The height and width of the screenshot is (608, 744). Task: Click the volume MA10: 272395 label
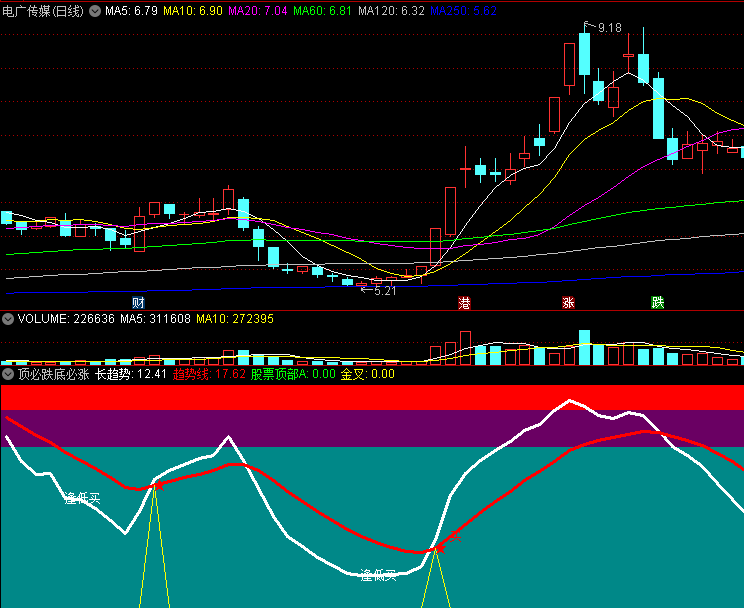pos(235,319)
